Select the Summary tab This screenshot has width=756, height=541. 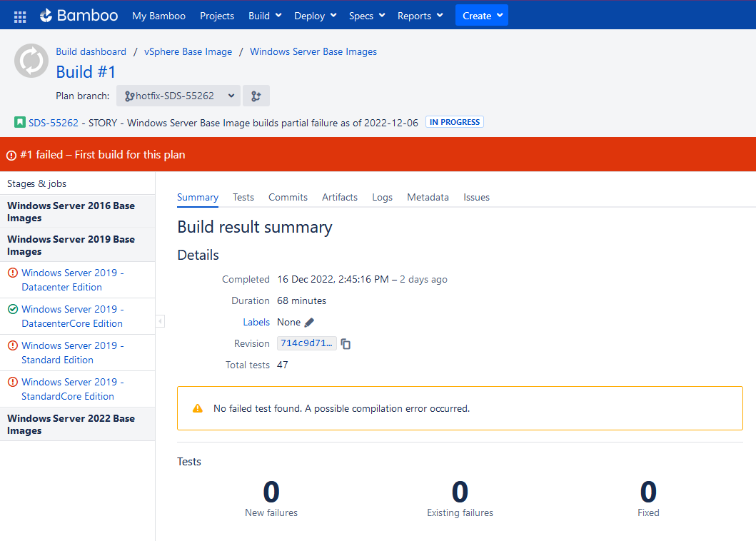(x=198, y=197)
